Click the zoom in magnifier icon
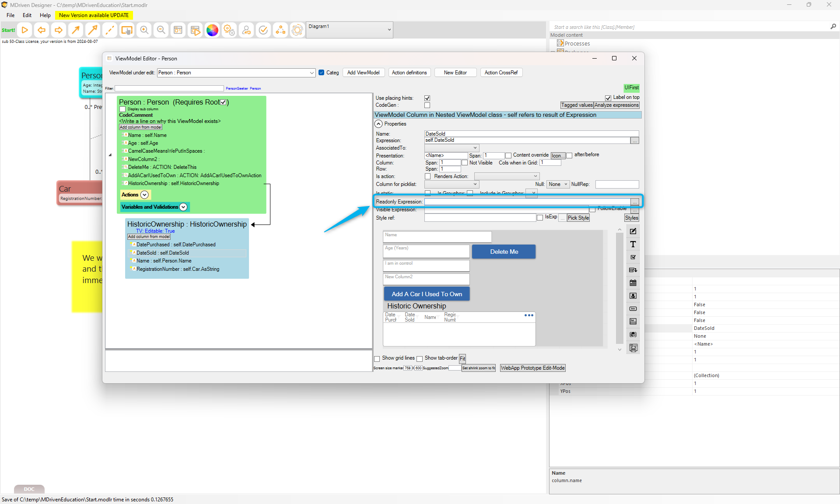Screen dimensions: 840x504 click(x=144, y=30)
